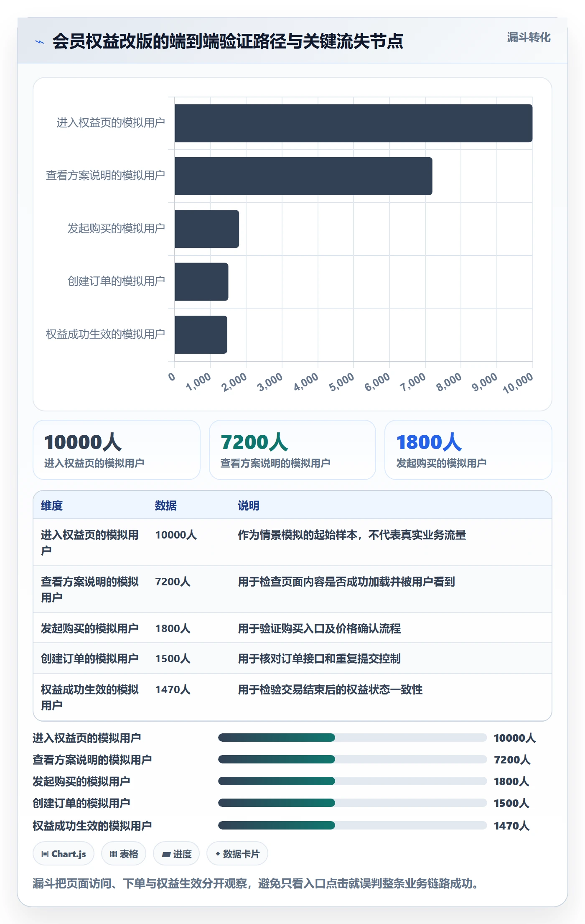Click the Chart.js tag chip
Image resolution: width=585 pixels, height=924 pixels.
tap(64, 854)
